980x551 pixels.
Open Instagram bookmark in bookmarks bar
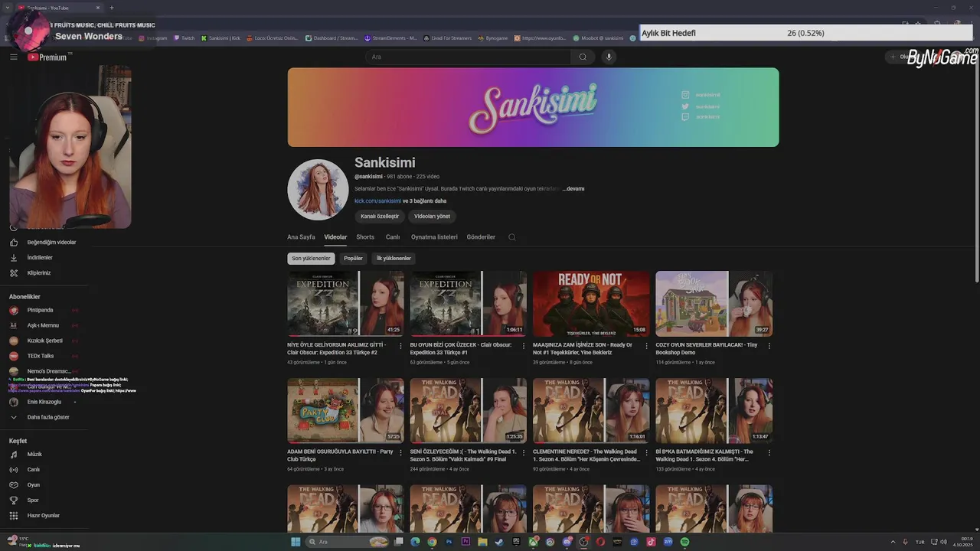point(153,37)
